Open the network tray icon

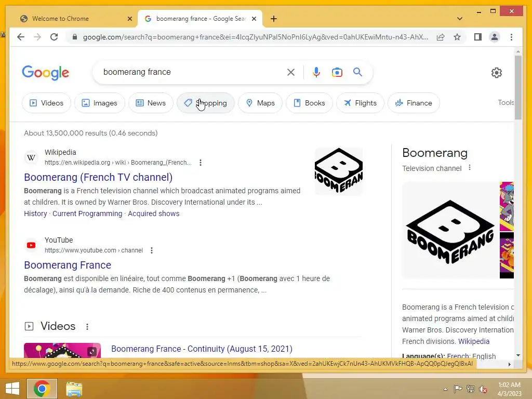pos(471,389)
